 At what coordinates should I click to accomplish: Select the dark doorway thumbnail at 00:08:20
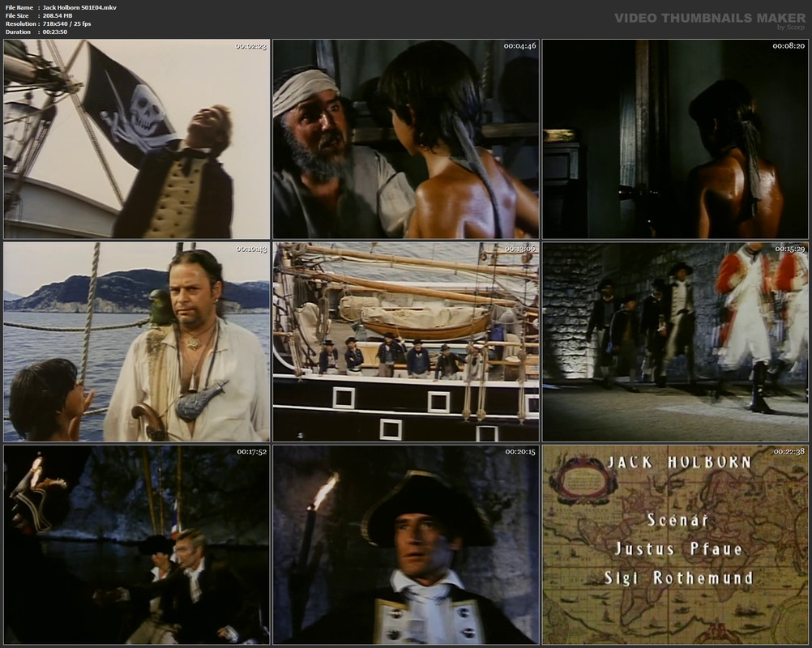(x=675, y=139)
